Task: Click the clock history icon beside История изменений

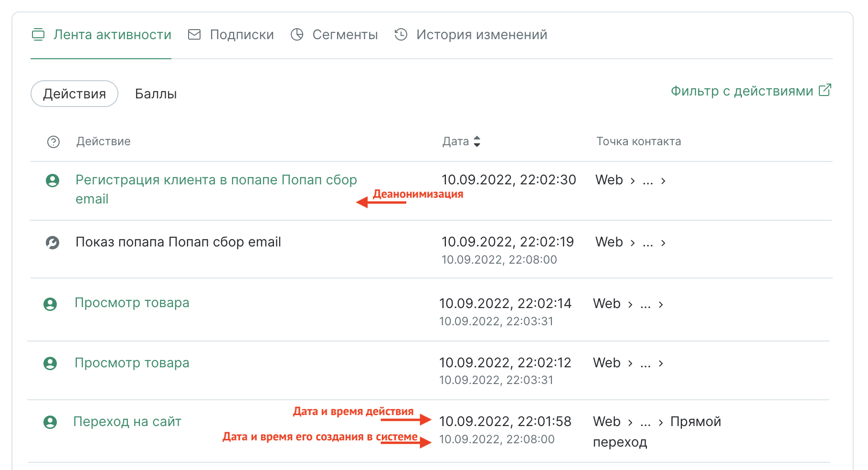Action: [401, 34]
